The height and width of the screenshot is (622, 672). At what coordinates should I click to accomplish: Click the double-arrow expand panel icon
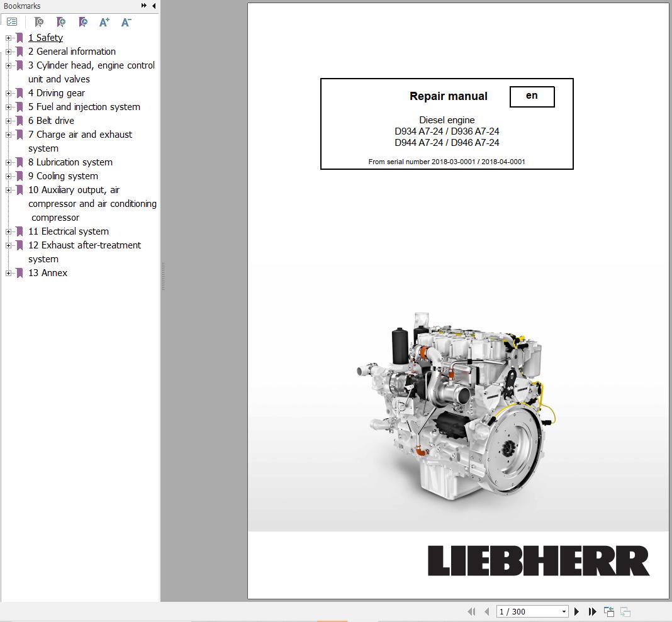tap(144, 6)
